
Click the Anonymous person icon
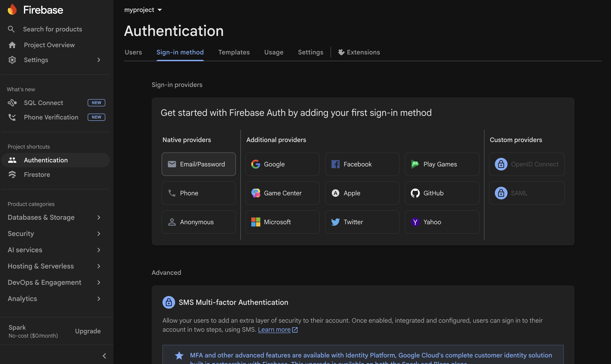[172, 222]
